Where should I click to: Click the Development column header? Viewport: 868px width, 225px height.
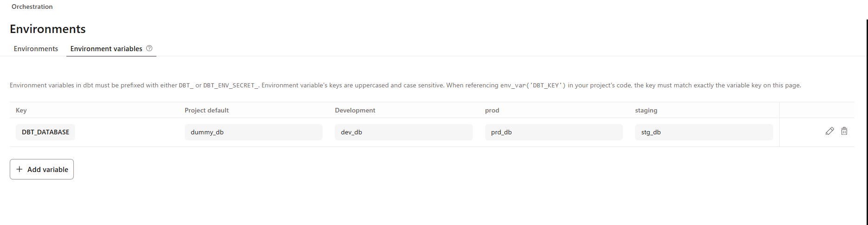tap(355, 110)
